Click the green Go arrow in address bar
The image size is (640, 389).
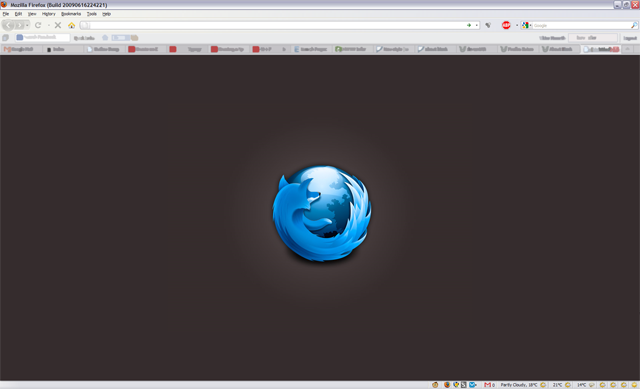[x=469, y=25]
